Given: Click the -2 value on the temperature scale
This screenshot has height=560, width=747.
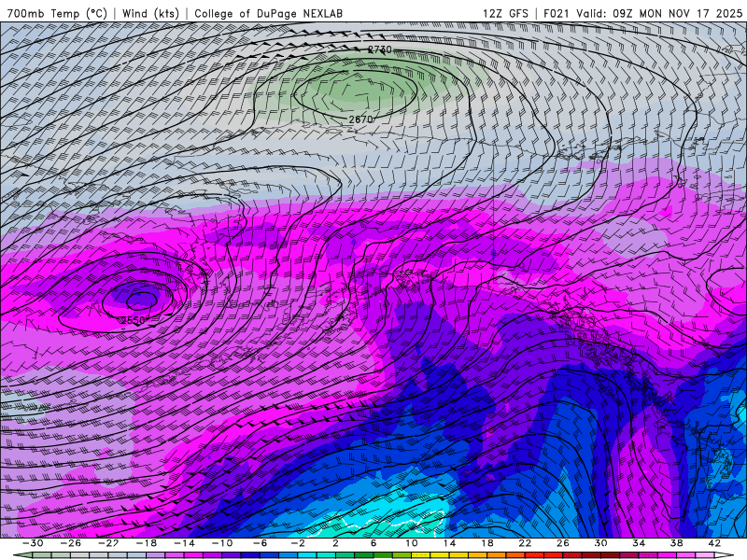Looking at the screenshot, I should click(298, 543).
